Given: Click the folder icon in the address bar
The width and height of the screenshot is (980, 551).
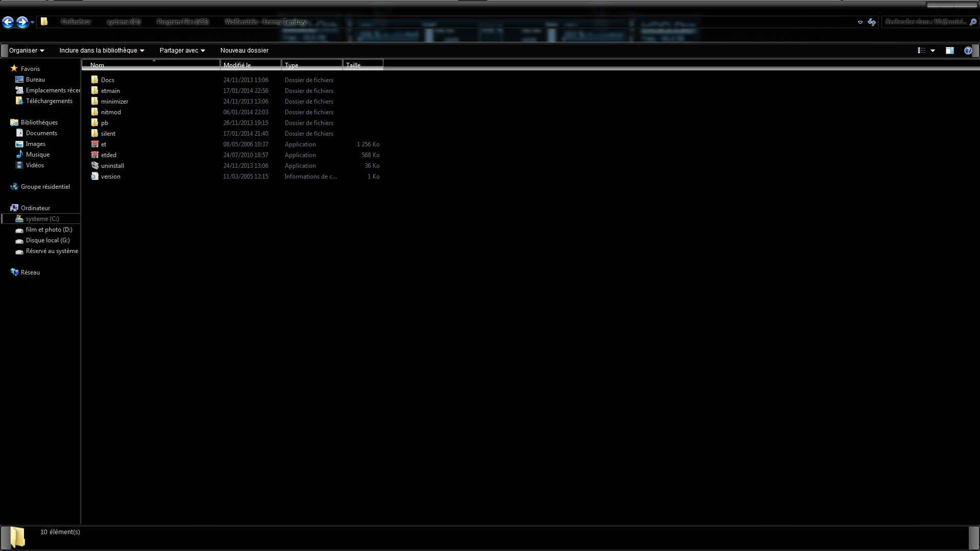Looking at the screenshot, I should click(44, 21).
